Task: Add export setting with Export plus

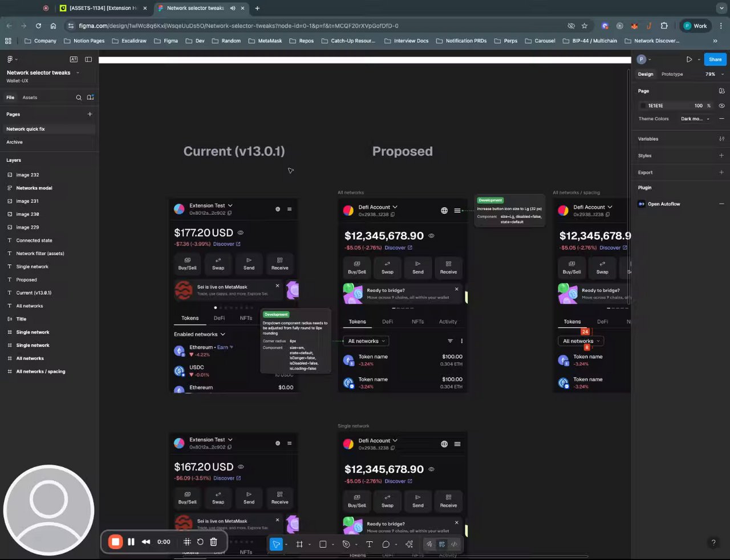Action: coord(721,172)
